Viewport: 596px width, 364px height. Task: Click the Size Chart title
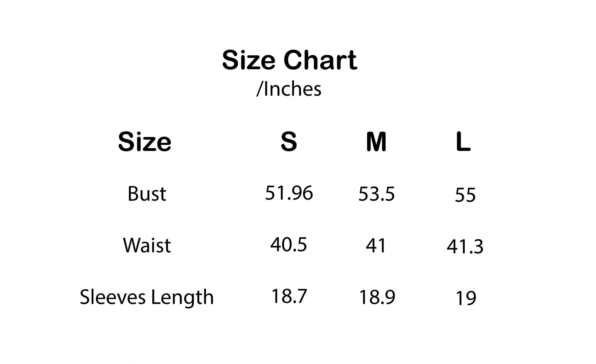(x=290, y=60)
